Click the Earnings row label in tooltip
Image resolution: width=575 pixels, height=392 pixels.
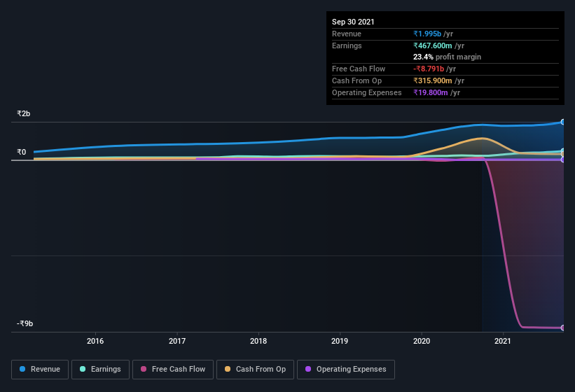[x=347, y=45]
